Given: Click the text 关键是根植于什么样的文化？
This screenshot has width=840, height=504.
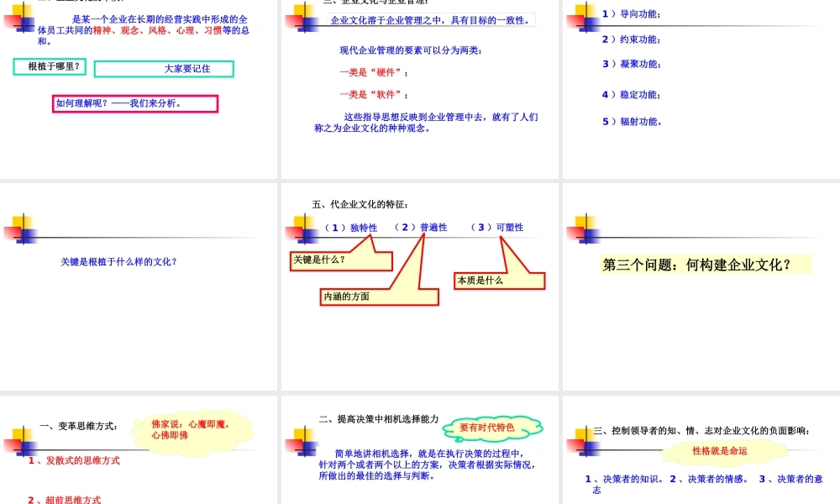Looking at the screenshot, I should (x=119, y=261).
